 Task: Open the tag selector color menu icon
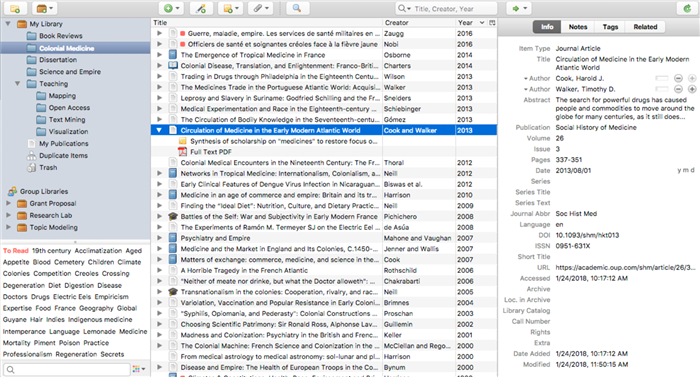click(x=139, y=369)
